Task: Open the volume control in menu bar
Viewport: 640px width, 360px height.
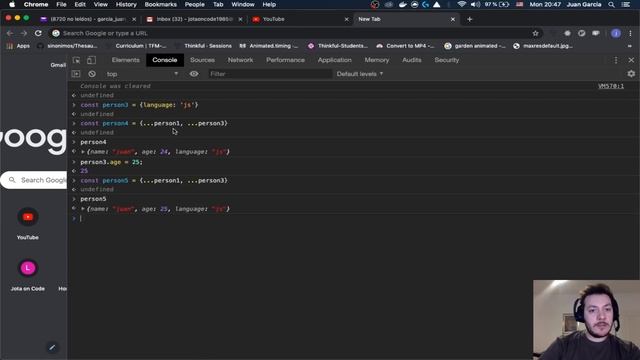Action: (x=476, y=4)
